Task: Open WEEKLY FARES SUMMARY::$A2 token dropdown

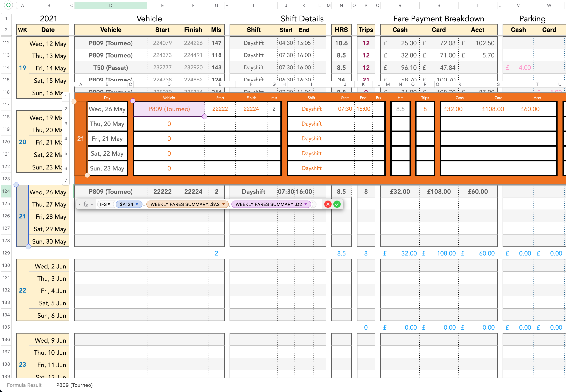Action: click(223, 204)
